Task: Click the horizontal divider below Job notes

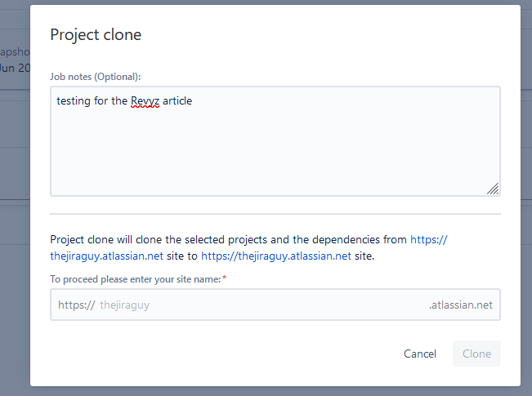Action: pyautogui.click(x=275, y=214)
